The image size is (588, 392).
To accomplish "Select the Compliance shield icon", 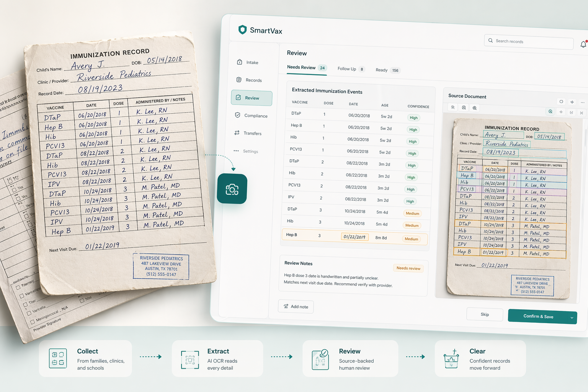I will [238, 115].
